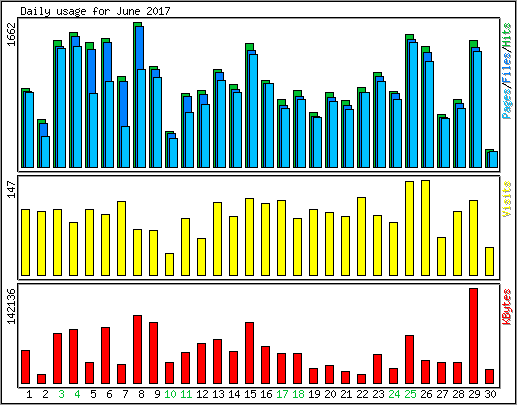This screenshot has height=405, width=517.
Task: Click the red KBytes bar for day 8
Action: tap(137, 349)
